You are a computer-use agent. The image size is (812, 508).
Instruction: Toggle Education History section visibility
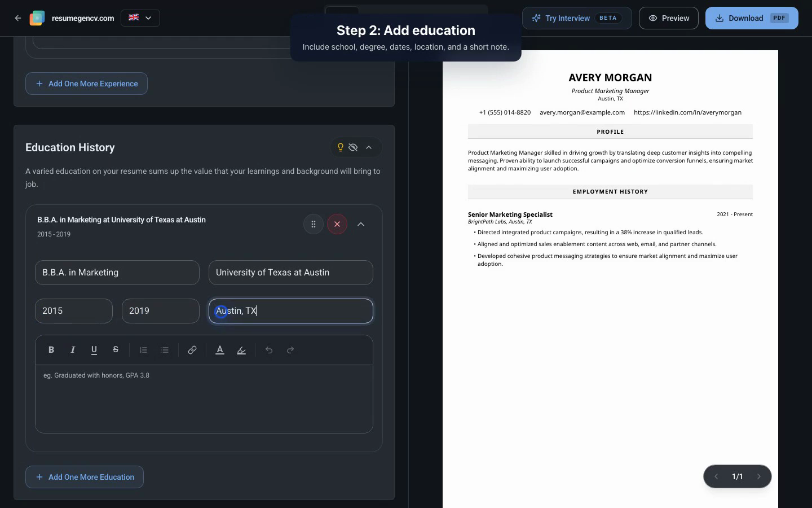click(353, 147)
